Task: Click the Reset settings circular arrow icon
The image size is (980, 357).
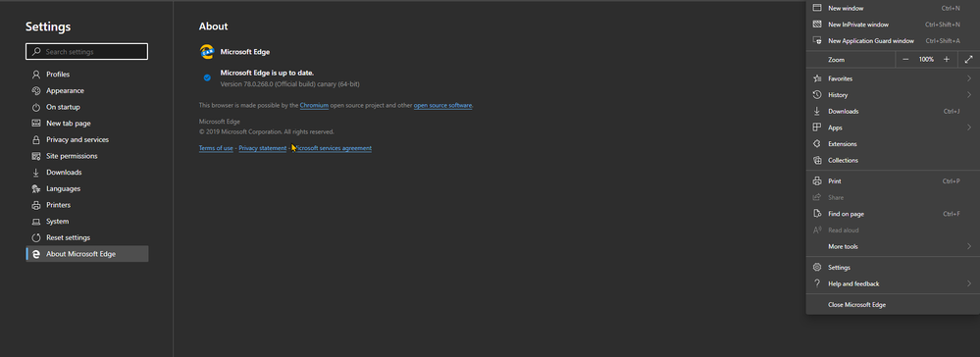Action: [x=35, y=237]
